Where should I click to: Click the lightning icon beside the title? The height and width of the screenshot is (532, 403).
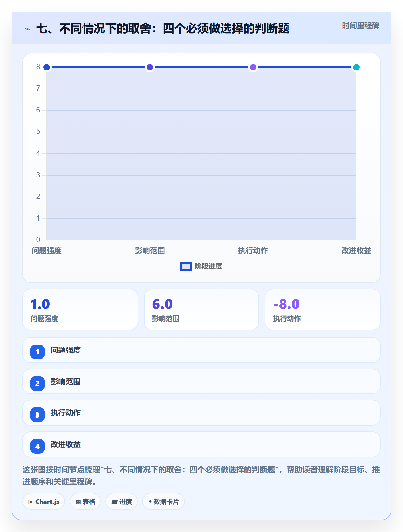27,29
